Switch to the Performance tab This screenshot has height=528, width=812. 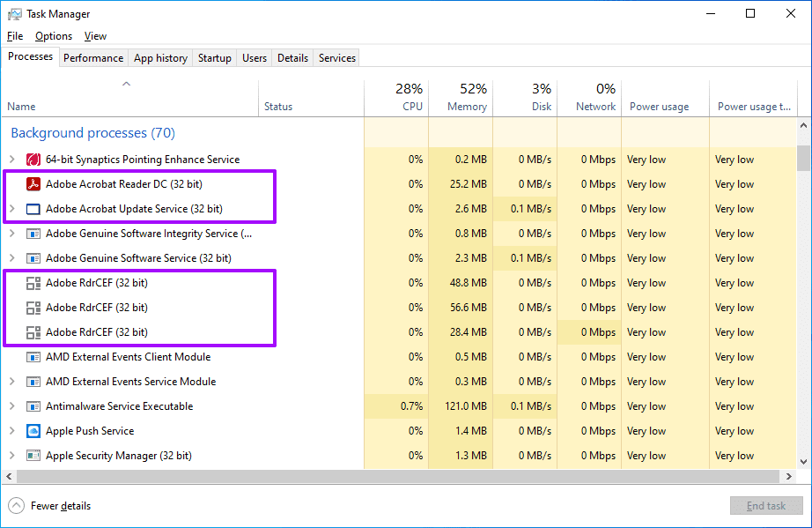[93, 58]
